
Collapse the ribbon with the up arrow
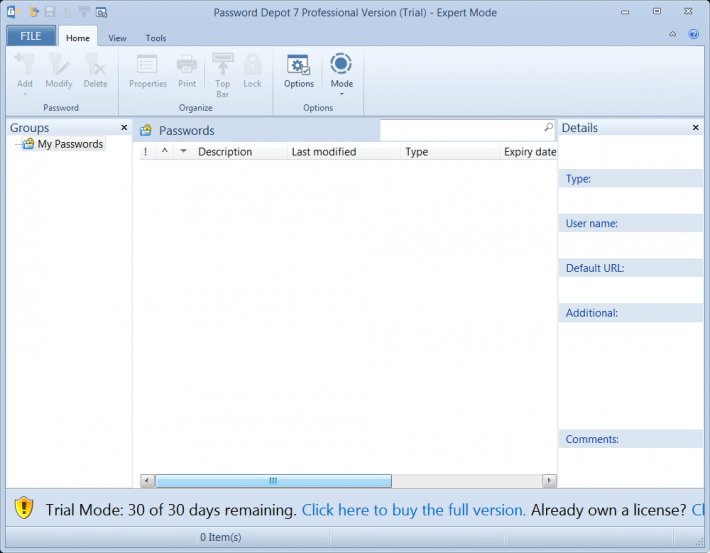[x=672, y=34]
